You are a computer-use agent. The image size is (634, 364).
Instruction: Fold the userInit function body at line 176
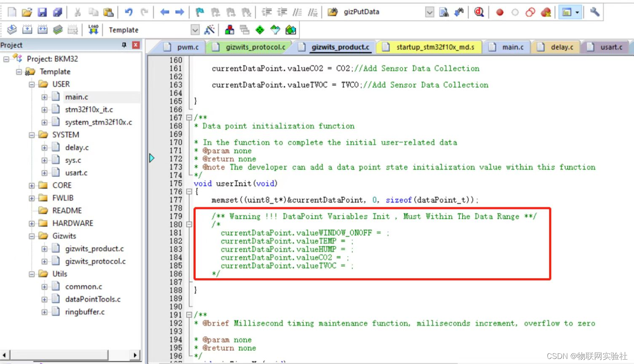(189, 192)
